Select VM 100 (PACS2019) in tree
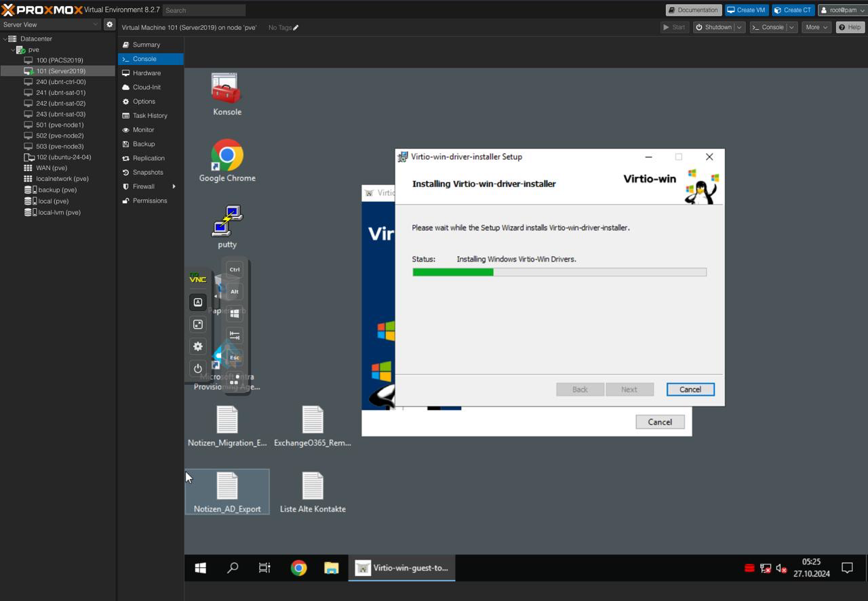 [58, 60]
